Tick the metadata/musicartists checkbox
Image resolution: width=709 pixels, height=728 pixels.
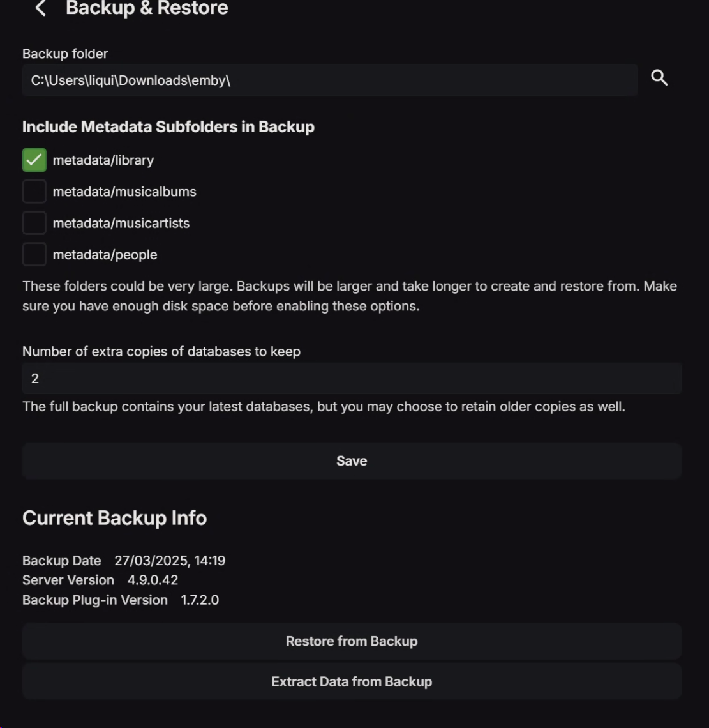click(34, 223)
